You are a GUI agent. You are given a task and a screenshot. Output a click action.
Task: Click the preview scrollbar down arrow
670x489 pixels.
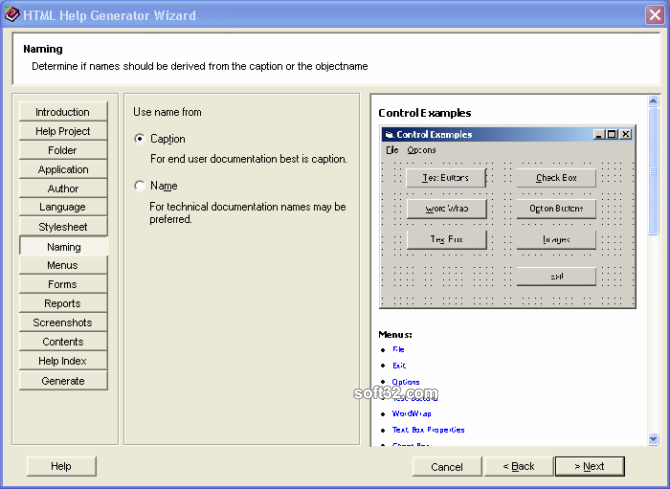653,439
